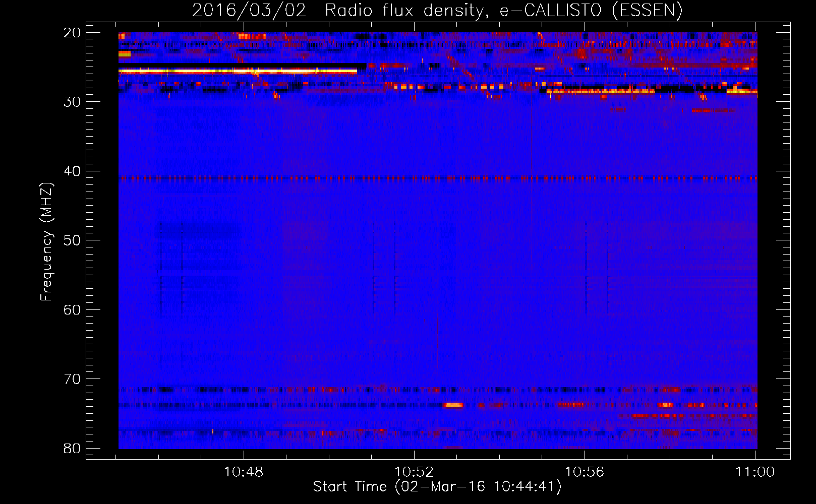Click the 11:00 time tick label
The width and height of the screenshot is (816, 504).
coord(755,472)
